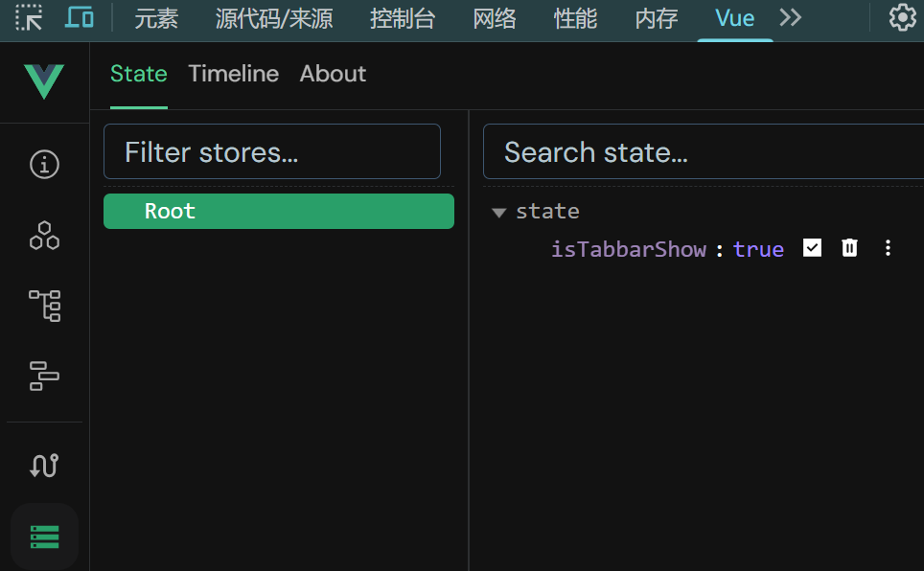Viewport: 924px width, 571px height.
Task: Switch to the About tab
Action: (333, 74)
